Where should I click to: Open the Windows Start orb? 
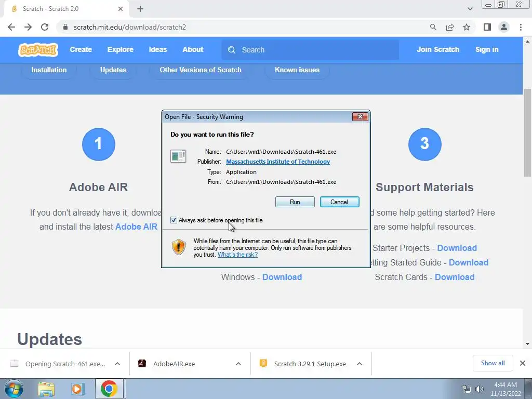coord(14,389)
